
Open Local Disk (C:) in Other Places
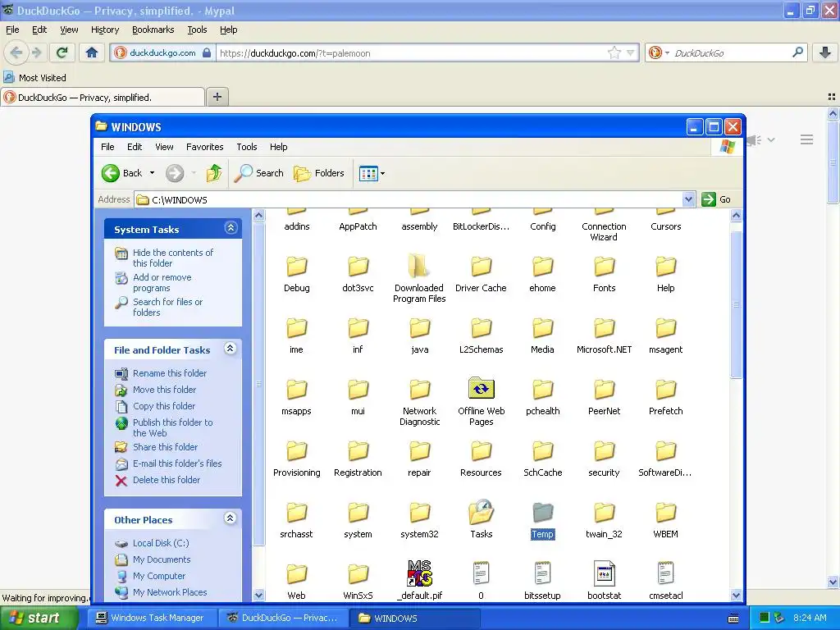click(161, 543)
